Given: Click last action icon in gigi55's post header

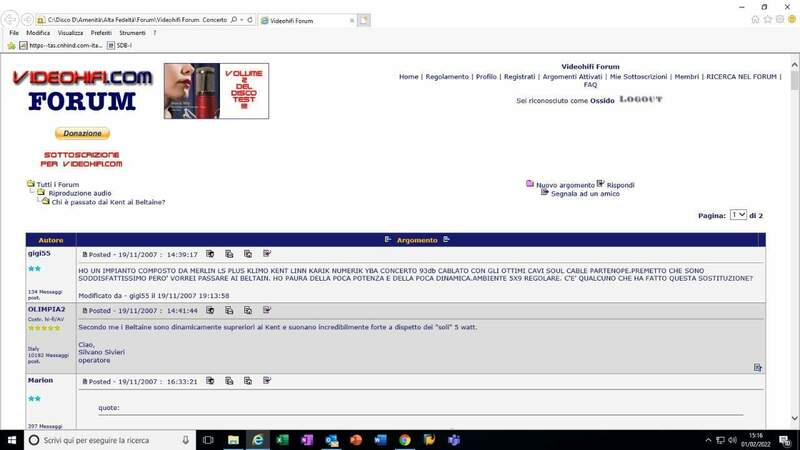Looking at the screenshot, I should (x=267, y=254).
